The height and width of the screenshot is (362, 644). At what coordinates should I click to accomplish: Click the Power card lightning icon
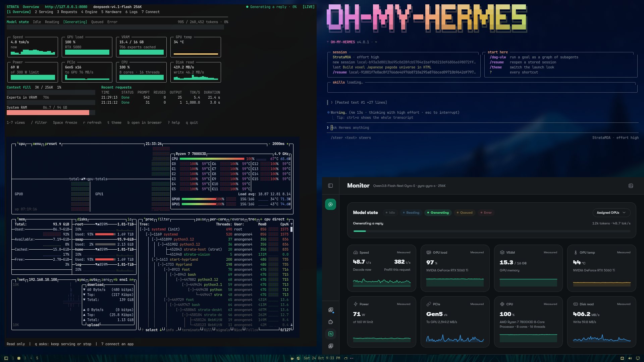356,304
